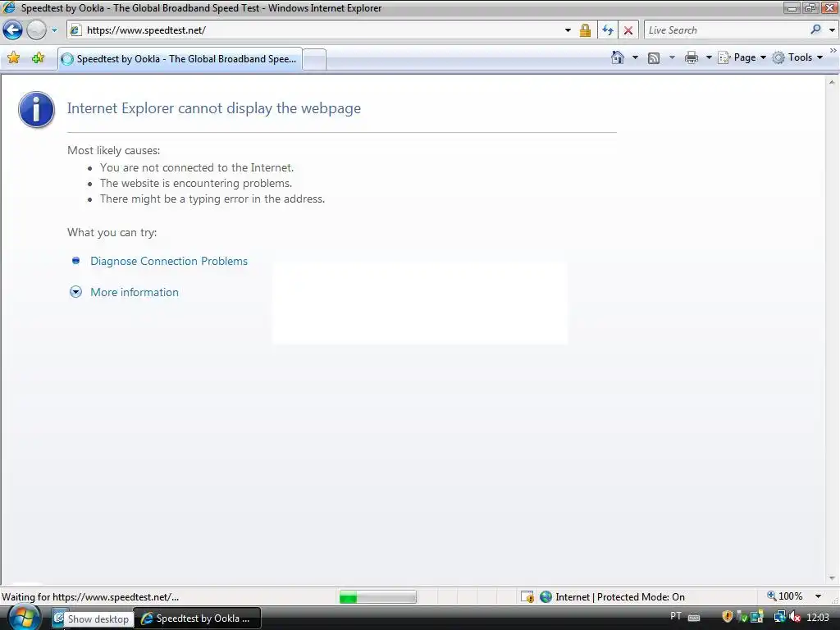Click the More information expand arrow
840x630 pixels.
(76, 292)
